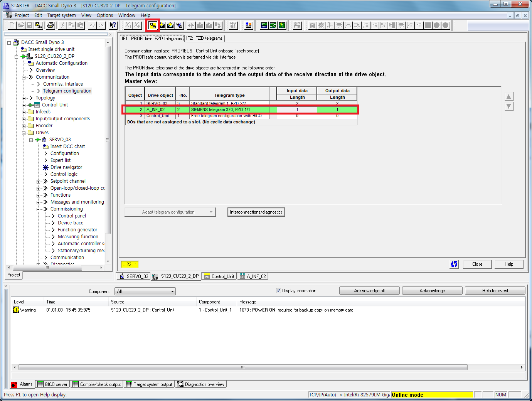Click the New project toolbar icon
Viewport: 532px width, 401px height.
point(12,25)
